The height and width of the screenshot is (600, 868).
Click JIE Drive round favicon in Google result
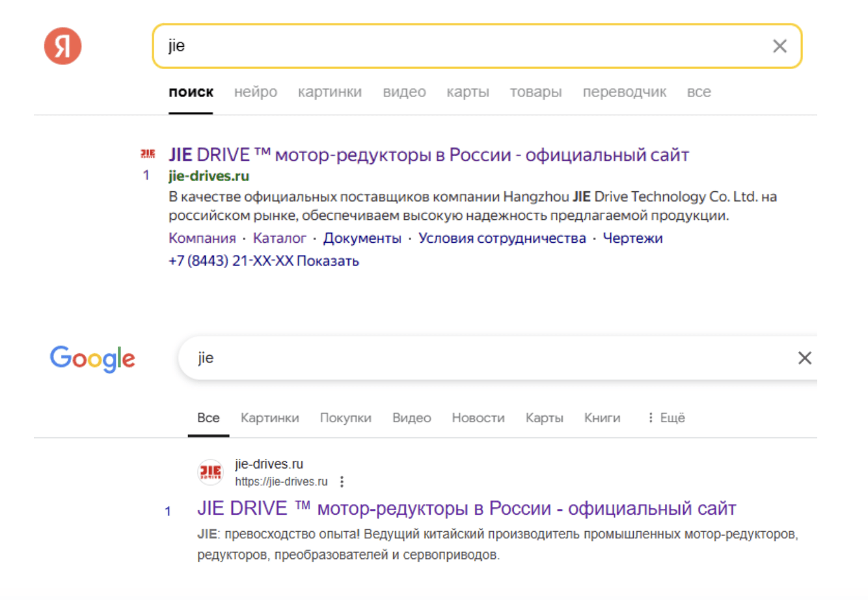(x=210, y=472)
